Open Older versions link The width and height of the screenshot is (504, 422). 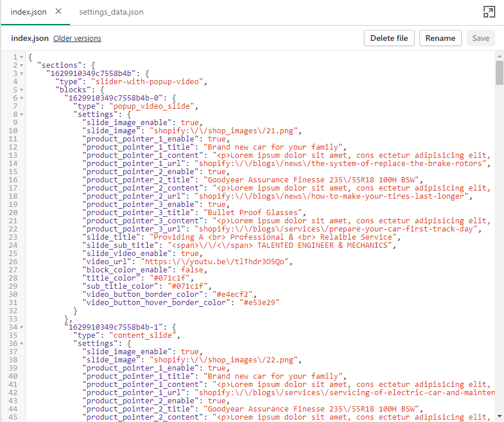(77, 38)
